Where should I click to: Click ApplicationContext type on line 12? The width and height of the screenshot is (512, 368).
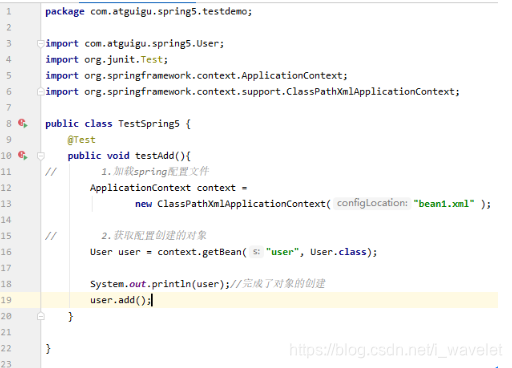pos(140,188)
